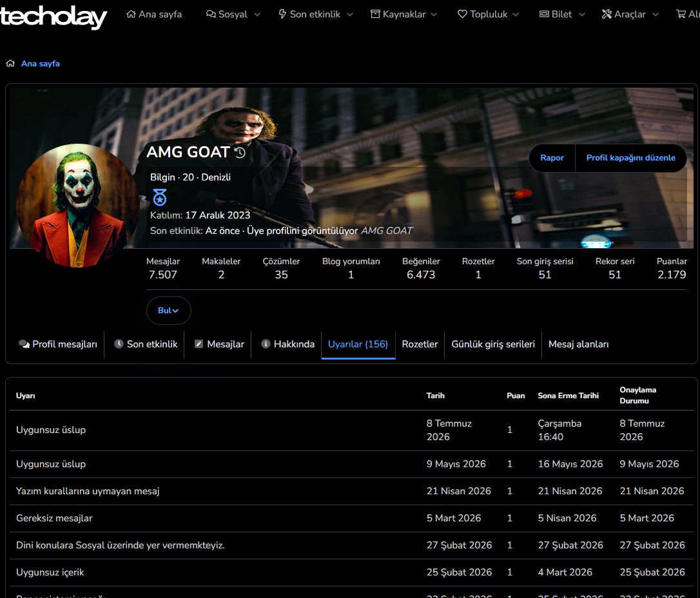The image size is (700, 598).
Task: Switch to the Profil mesajları tab
Action: point(58,344)
